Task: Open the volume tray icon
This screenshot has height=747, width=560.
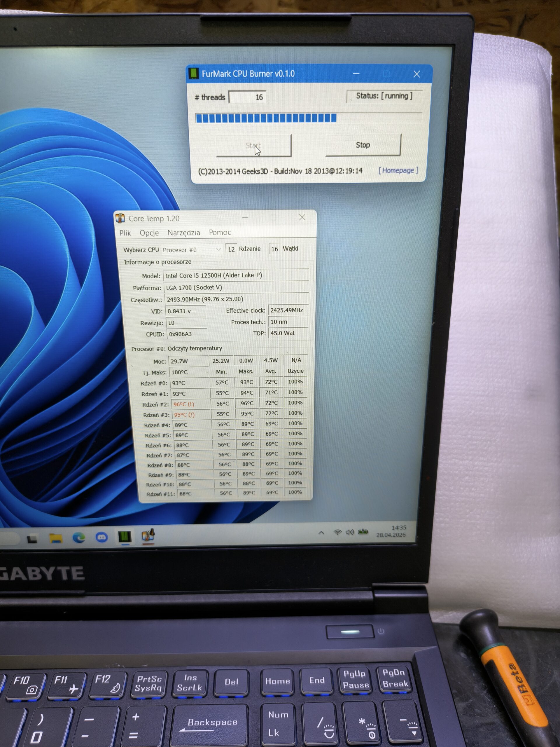Action: point(349,532)
